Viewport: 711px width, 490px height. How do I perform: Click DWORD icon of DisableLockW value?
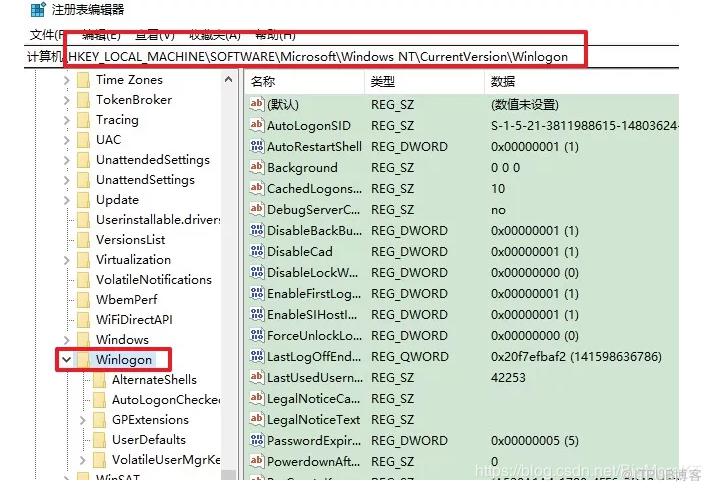[257, 272]
